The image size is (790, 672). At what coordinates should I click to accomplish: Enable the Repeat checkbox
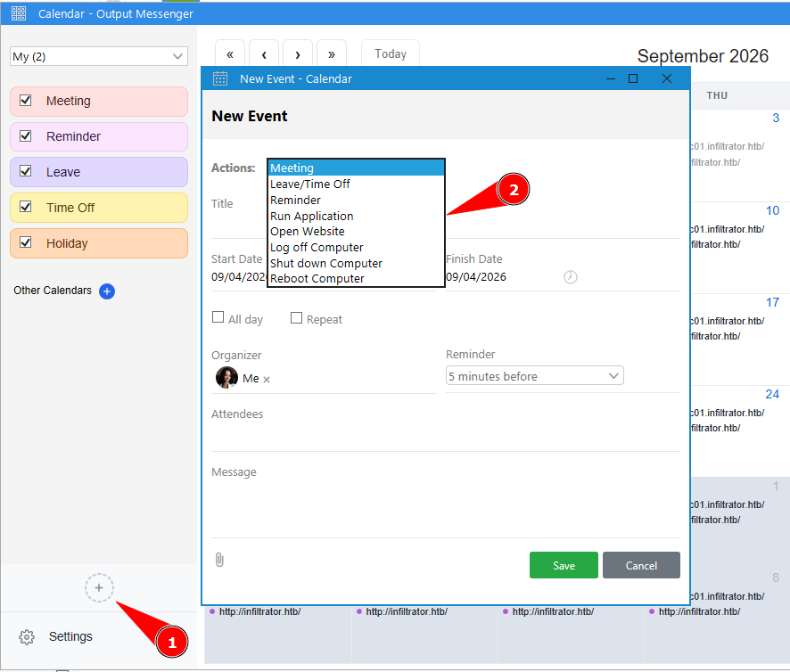(296, 318)
